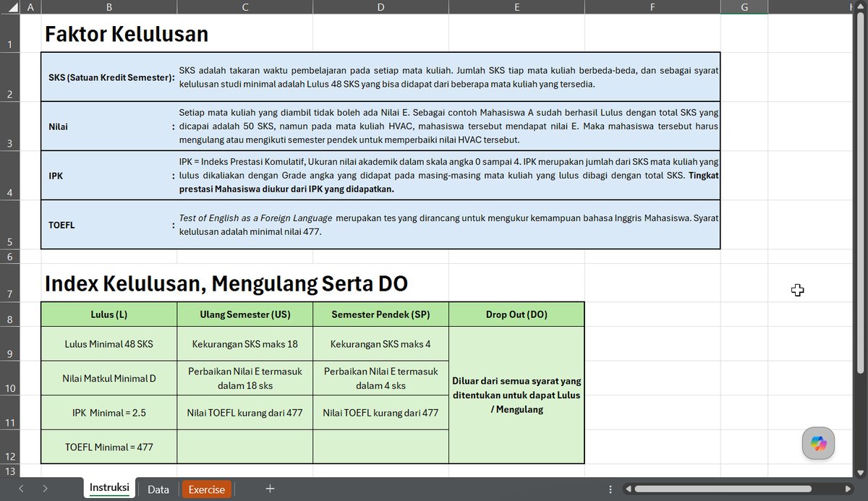Viewport: 868px width, 501px height.
Task: Click the floating Copilot icon
Action: pos(818,443)
